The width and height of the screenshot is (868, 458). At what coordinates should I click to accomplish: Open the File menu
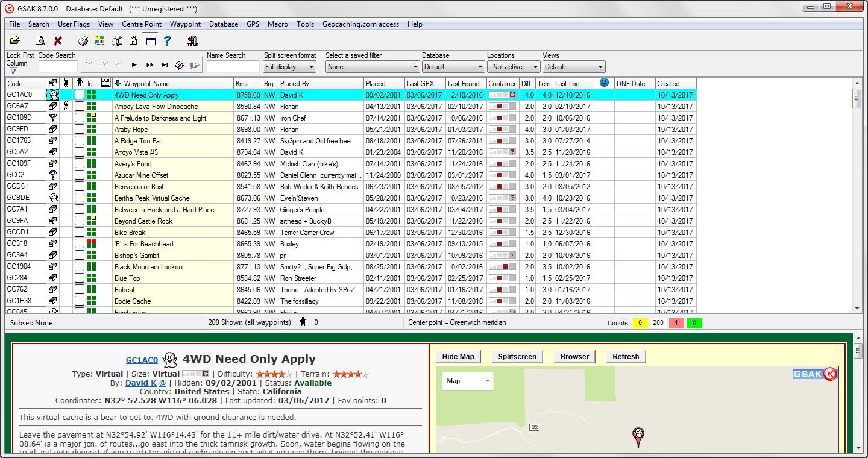14,24
